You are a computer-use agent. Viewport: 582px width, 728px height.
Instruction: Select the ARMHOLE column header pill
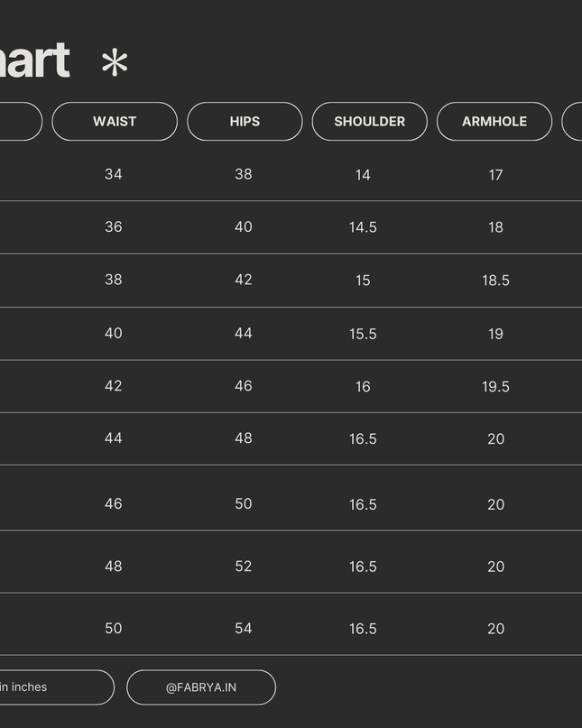tap(494, 121)
